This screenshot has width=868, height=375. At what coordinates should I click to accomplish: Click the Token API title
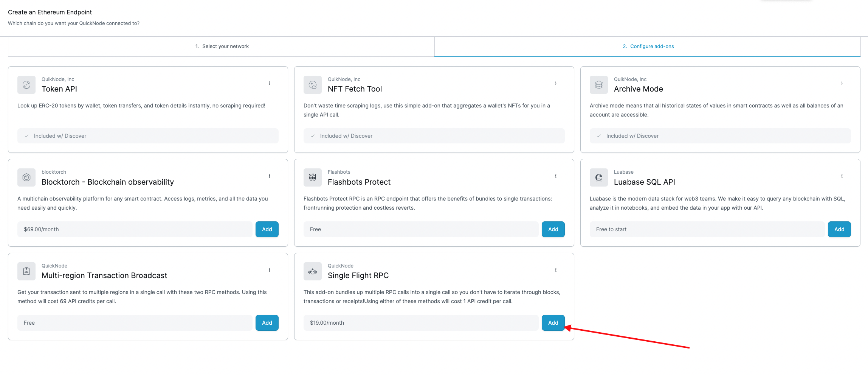click(59, 89)
